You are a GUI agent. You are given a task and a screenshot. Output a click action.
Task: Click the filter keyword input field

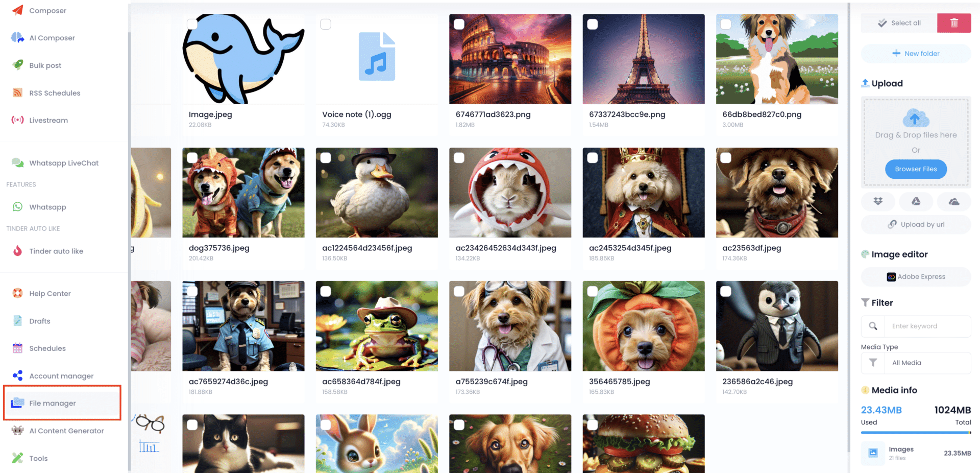click(x=928, y=326)
